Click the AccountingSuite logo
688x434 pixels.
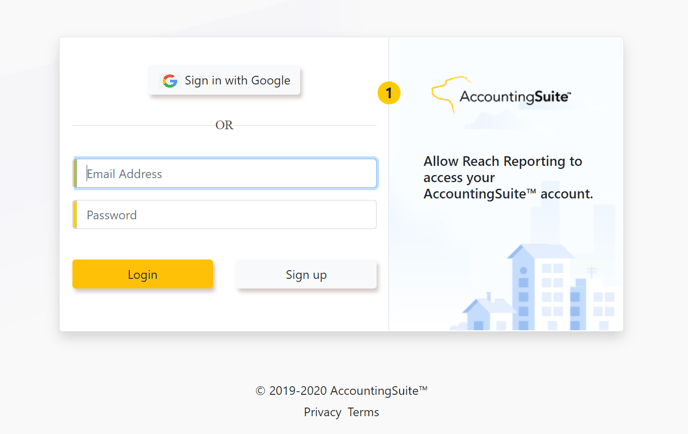[501, 95]
